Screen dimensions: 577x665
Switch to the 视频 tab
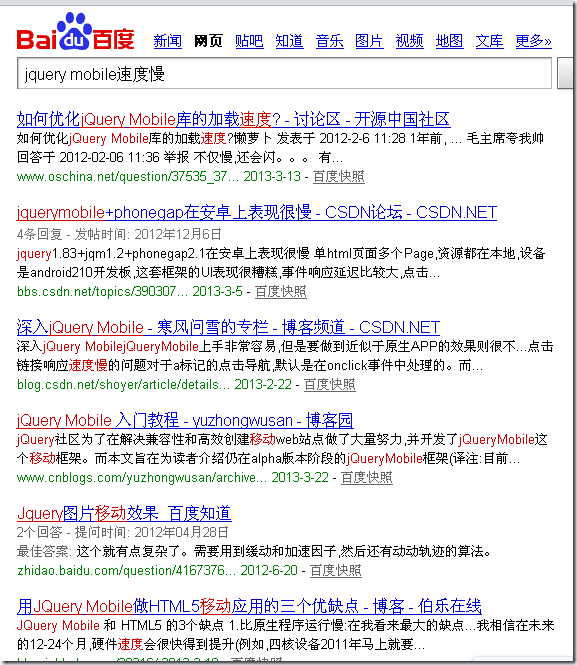tap(410, 41)
